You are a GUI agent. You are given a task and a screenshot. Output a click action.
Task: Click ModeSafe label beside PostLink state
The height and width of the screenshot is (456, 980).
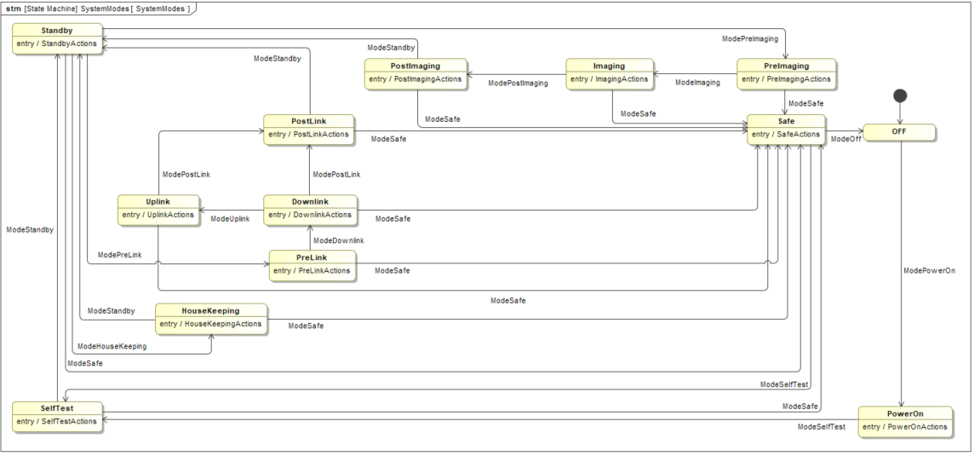click(388, 140)
